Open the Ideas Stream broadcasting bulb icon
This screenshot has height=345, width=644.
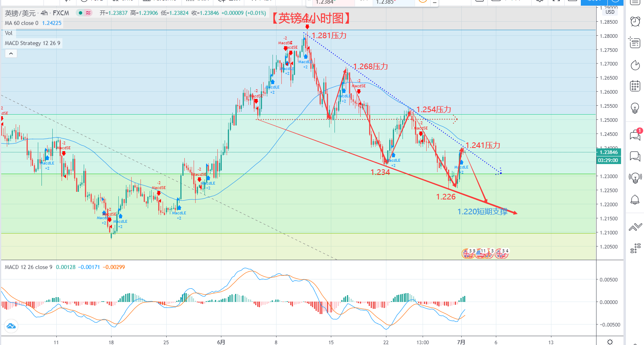click(x=635, y=177)
